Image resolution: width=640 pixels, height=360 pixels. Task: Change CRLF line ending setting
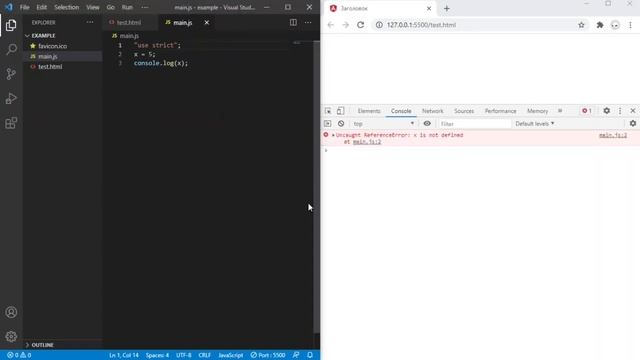coord(204,355)
